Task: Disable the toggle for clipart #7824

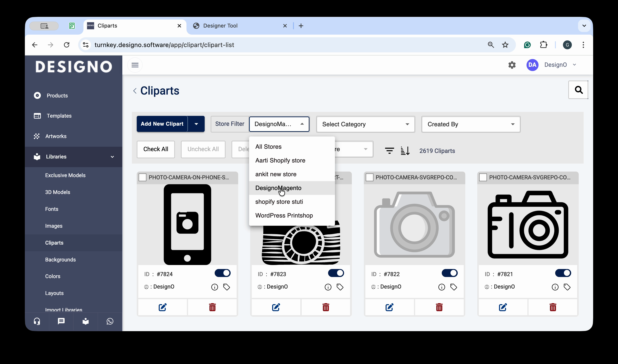Action: click(x=222, y=273)
